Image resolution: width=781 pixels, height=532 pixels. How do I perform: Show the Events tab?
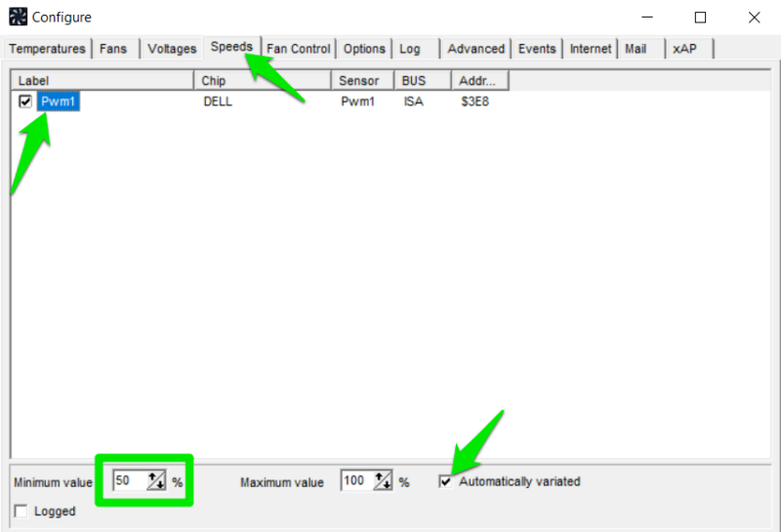[537, 49]
